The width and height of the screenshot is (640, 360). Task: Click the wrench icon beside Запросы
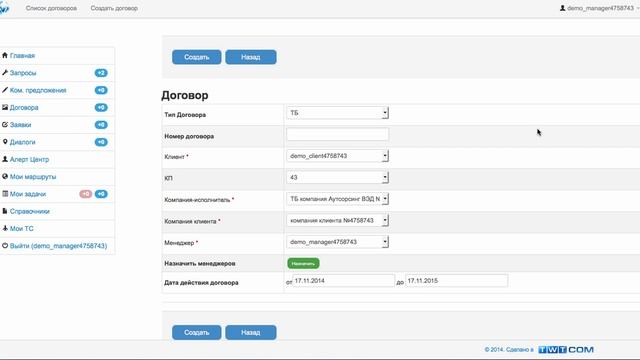click(x=5, y=73)
